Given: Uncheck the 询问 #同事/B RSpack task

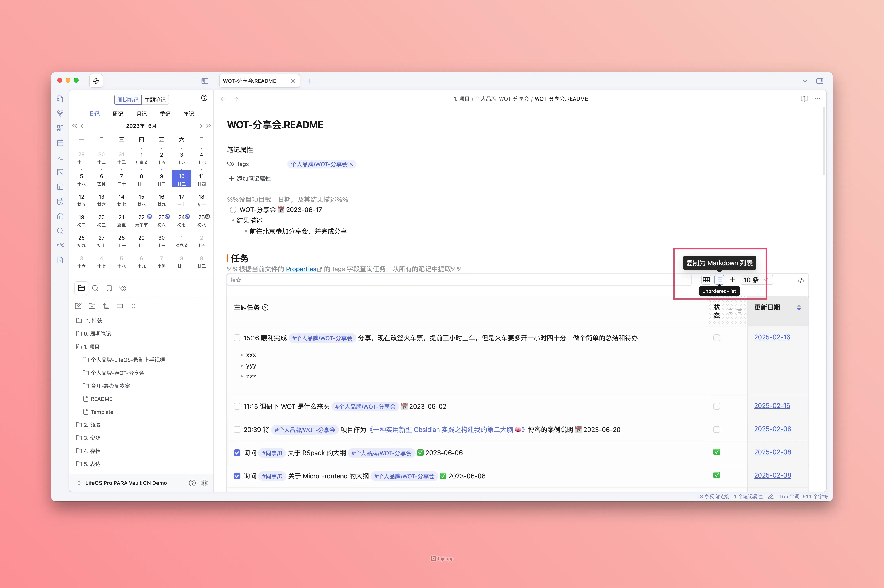Looking at the screenshot, I should [237, 453].
